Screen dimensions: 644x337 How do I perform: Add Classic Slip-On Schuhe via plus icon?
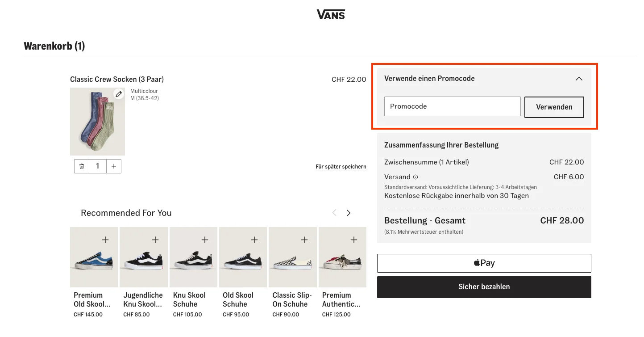click(x=304, y=240)
